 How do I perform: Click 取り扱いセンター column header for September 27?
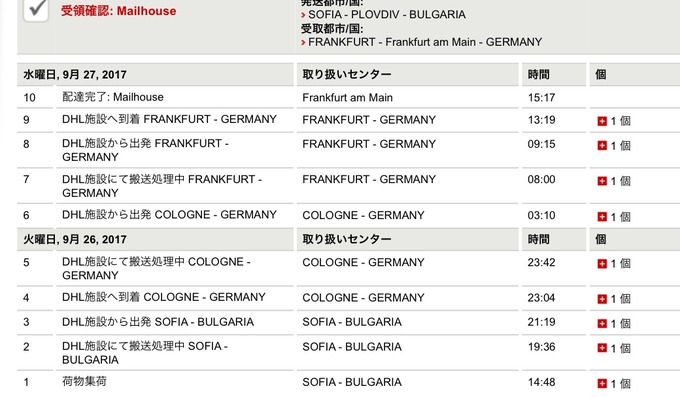coord(347,74)
